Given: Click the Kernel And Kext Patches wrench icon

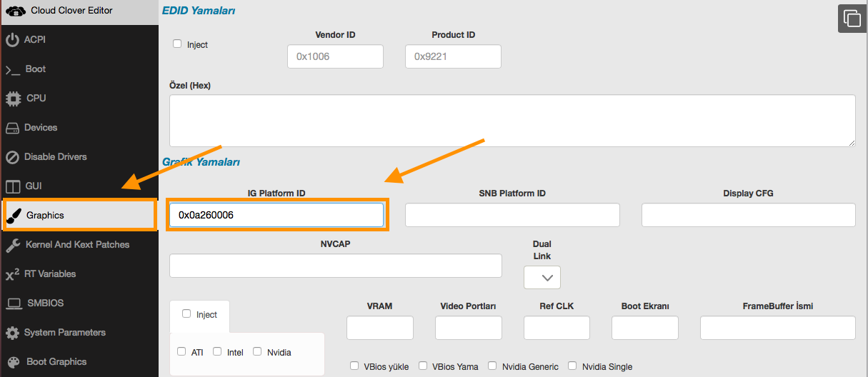Looking at the screenshot, I should (x=12, y=245).
